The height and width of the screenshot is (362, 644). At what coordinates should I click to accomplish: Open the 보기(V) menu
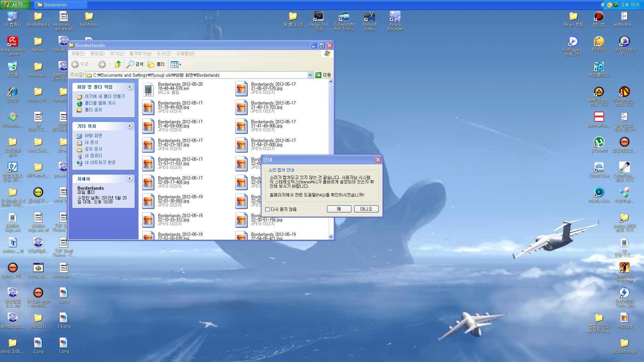tap(117, 54)
